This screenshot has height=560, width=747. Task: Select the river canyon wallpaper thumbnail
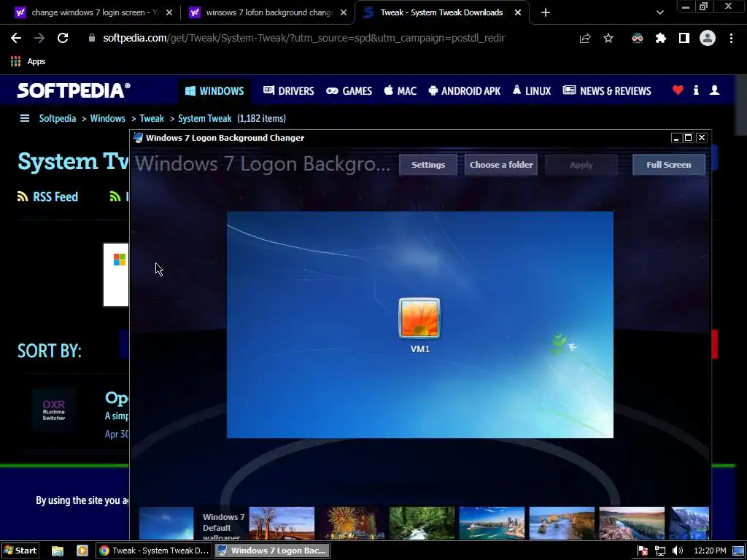pyautogui.click(x=632, y=524)
